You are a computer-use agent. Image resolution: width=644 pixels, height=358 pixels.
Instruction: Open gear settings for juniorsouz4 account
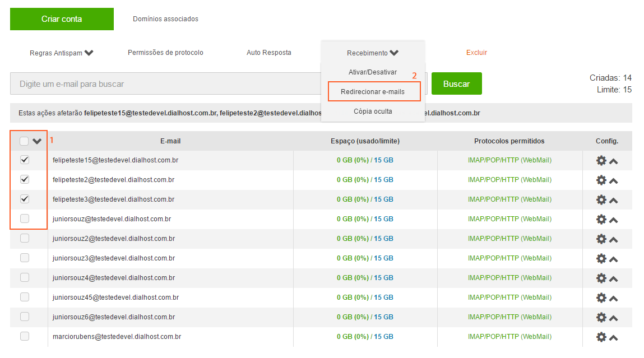[601, 278]
